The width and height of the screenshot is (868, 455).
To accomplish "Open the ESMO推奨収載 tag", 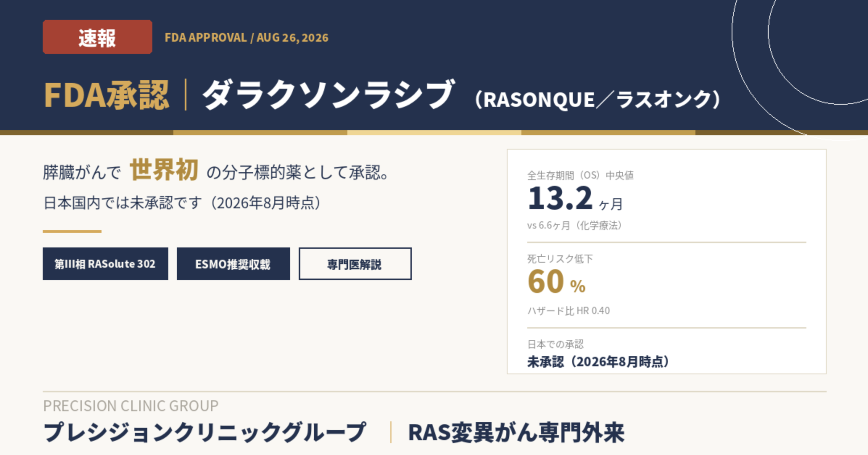I will pos(233,264).
